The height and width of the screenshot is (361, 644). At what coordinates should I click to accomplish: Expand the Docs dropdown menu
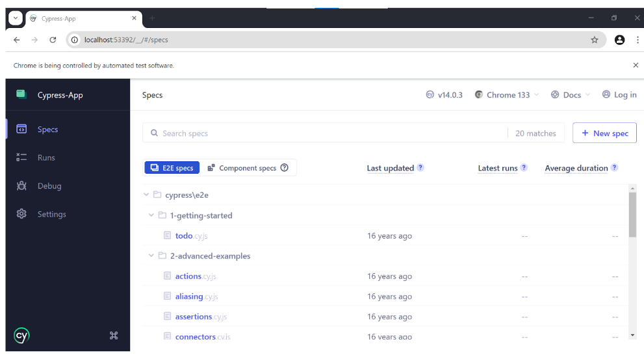pos(571,95)
